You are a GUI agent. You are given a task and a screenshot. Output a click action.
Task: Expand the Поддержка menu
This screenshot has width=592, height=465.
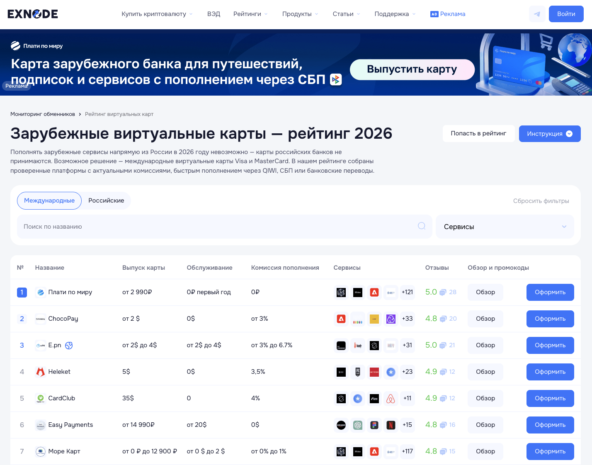(x=395, y=14)
